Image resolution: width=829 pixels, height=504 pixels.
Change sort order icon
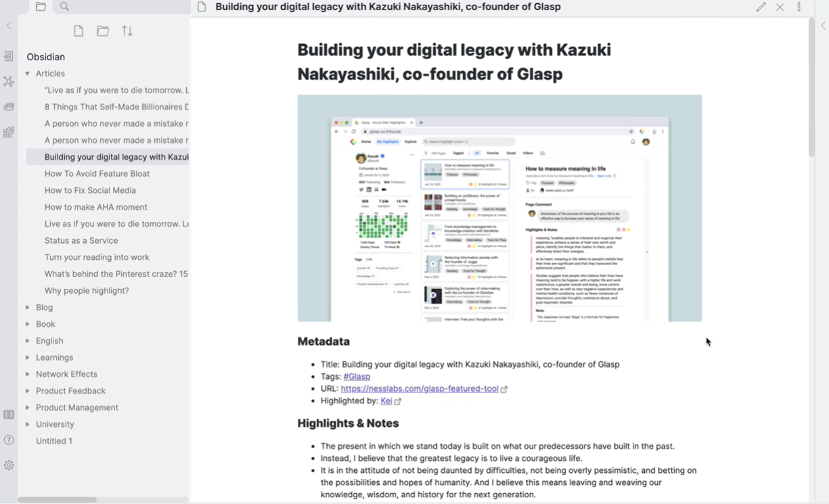[x=127, y=31]
